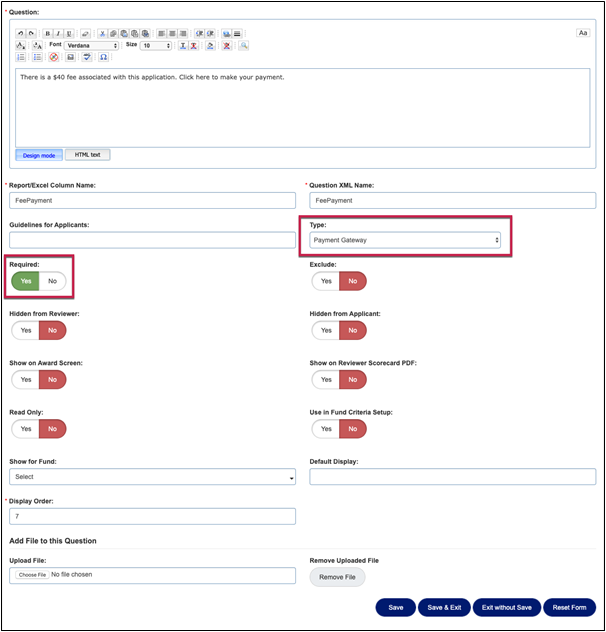Click the Bold formatting icon

(x=47, y=33)
